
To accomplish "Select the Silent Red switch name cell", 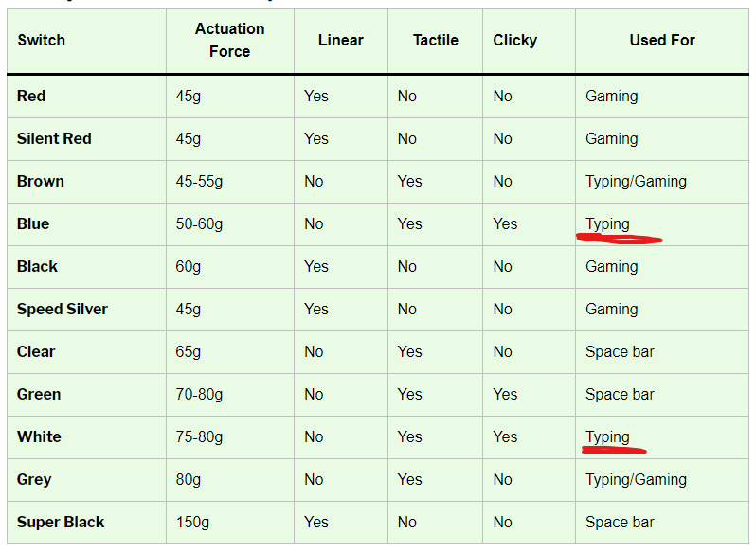I will [54, 138].
